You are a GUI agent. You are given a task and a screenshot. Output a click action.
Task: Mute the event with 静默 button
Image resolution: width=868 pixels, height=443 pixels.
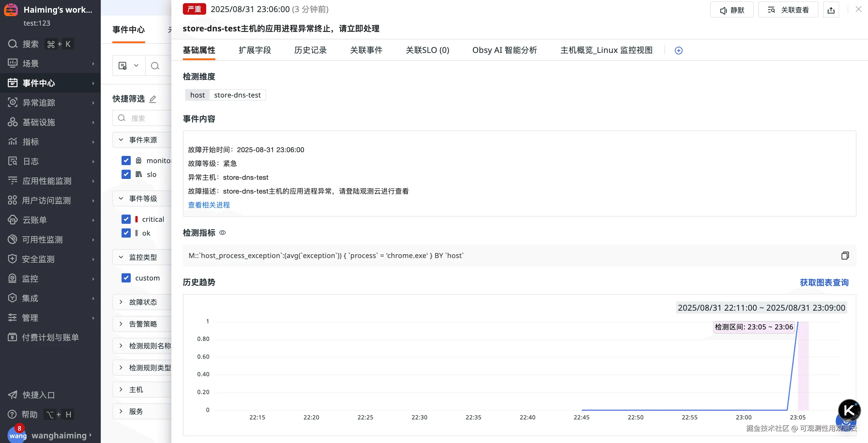click(x=731, y=10)
